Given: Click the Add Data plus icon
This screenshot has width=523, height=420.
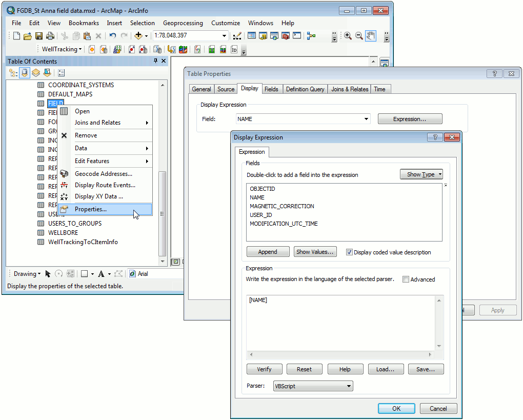Looking at the screenshot, I should [x=138, y=36].
